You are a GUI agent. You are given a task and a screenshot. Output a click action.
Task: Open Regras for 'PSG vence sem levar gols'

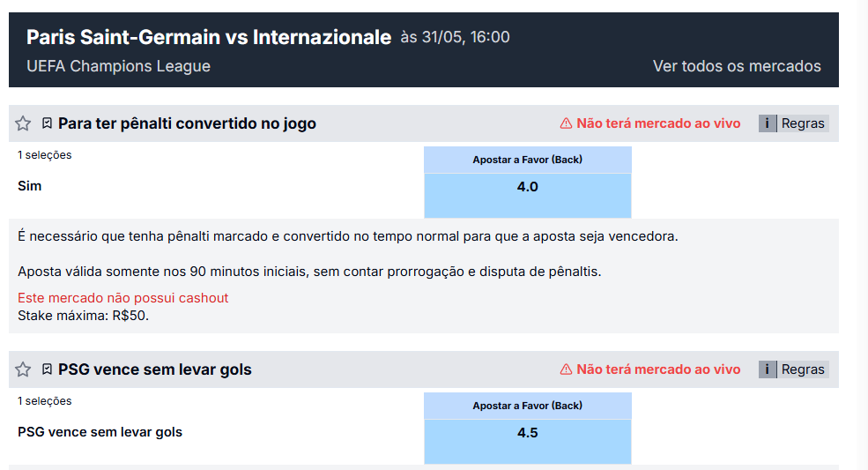tap(803, 369)
